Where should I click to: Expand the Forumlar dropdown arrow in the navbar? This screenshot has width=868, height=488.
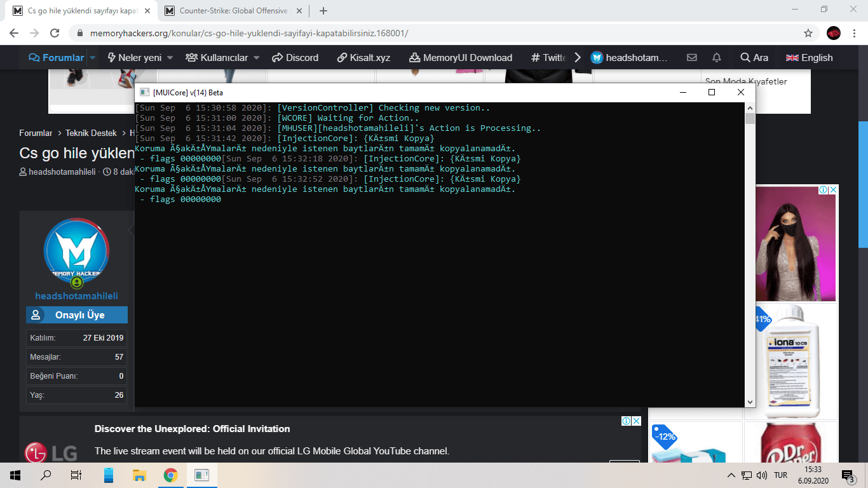tap(92, 58)
